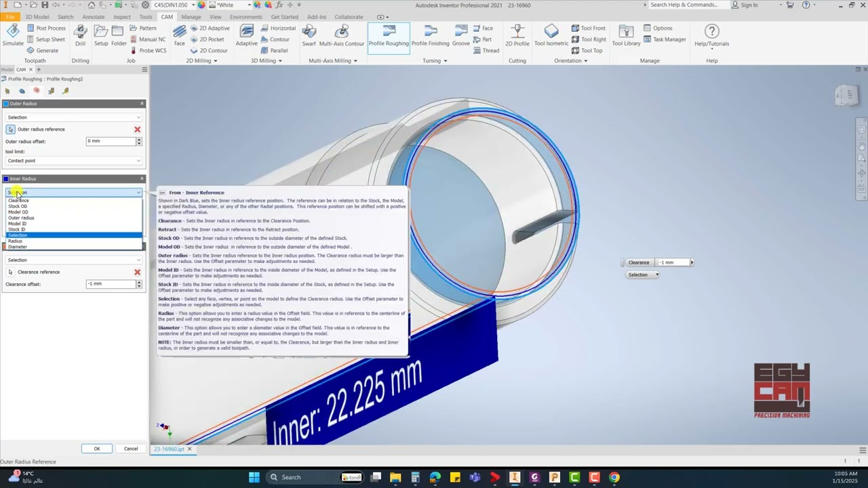
Task: Expand the 3D Milling panel menu
Action: [x=267, y=60]
